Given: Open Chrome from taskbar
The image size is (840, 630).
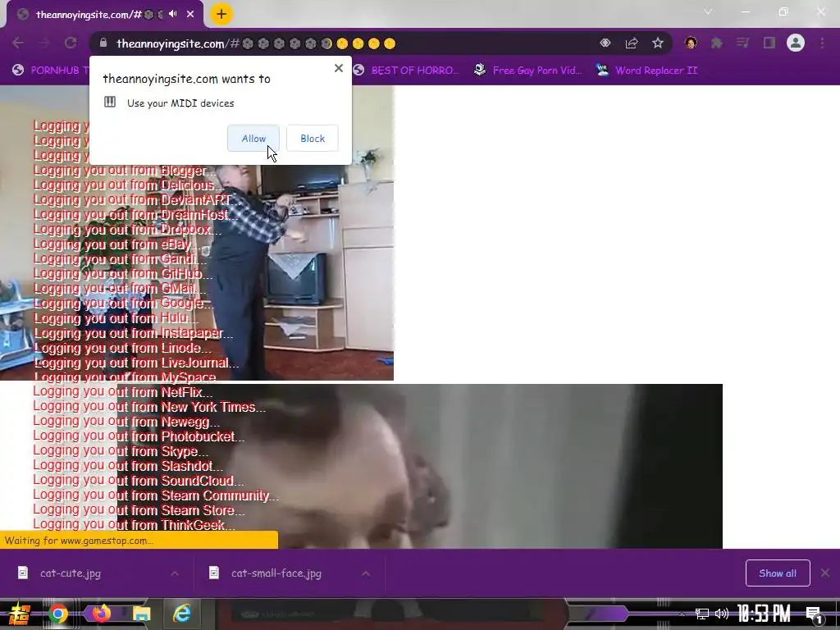Looking at the screenshot, I should pyautogui.click(x=58, y=614).
